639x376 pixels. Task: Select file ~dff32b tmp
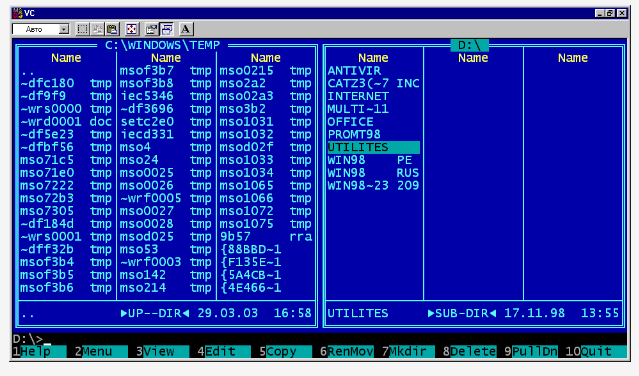pyautogui.click(x=66, y=249)
